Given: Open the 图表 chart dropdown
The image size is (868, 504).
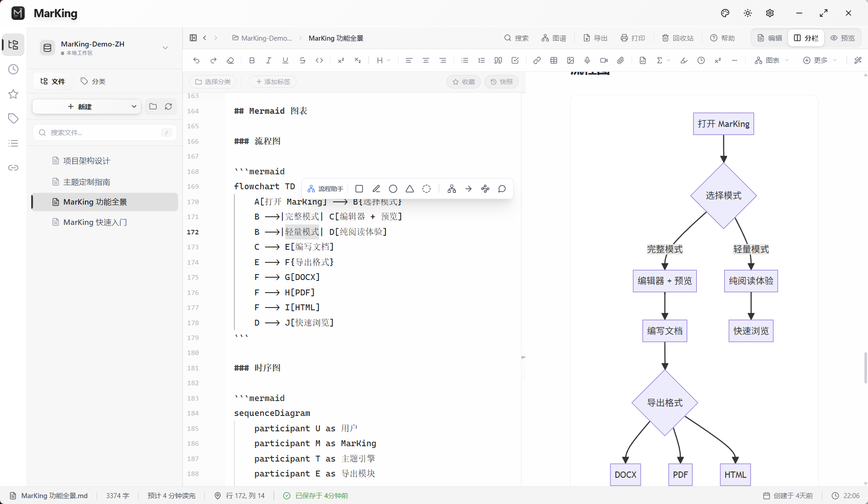Looking at the screenshot, I should [772, 61].
